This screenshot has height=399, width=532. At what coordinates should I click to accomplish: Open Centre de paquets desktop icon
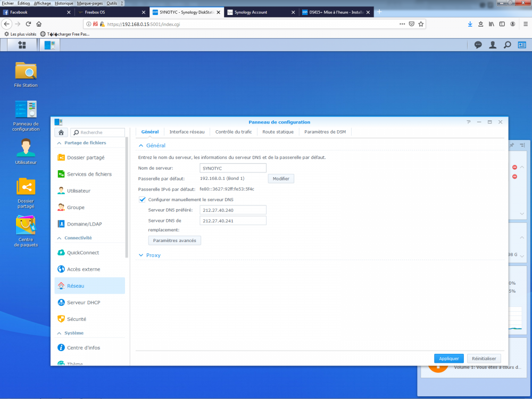[x=26, y=231]
